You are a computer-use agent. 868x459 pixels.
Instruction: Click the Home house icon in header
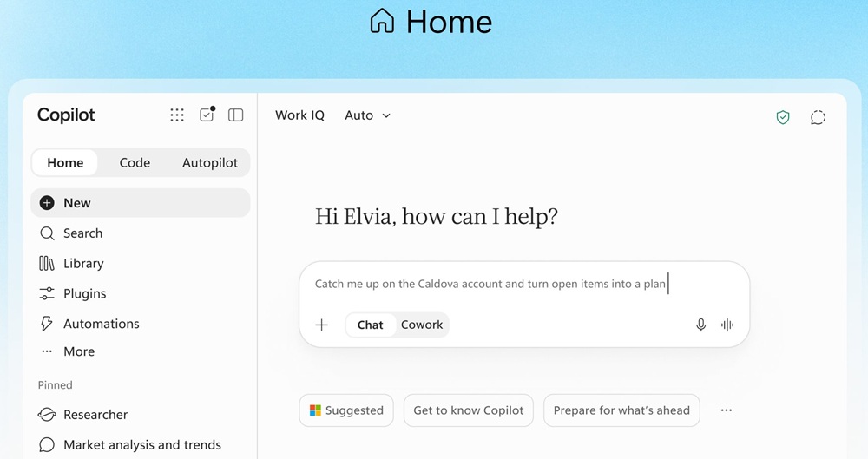click(x=382, y=22)
